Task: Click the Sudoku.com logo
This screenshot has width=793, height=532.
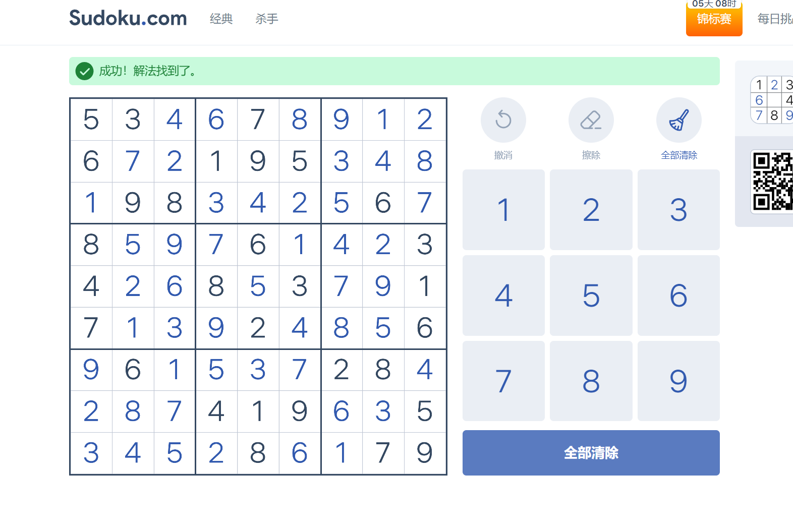Action: click(x=128, y=19)
